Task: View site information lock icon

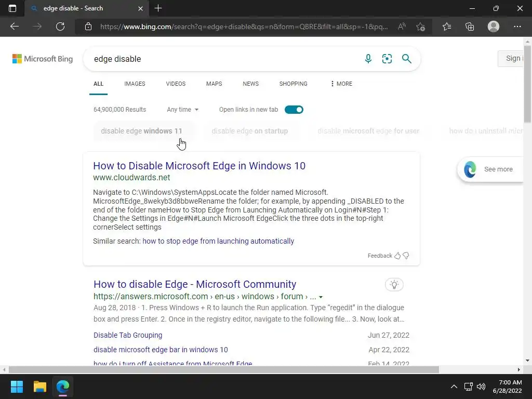Action: pos(88,26)
